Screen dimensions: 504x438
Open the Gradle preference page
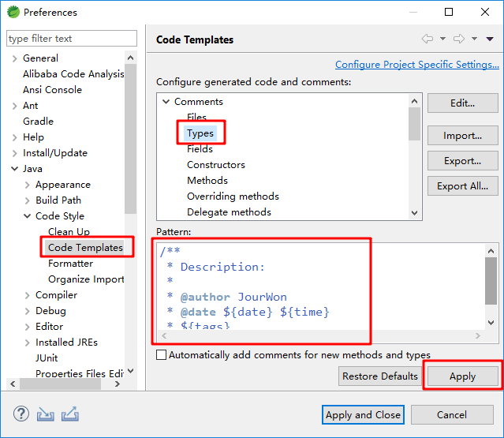(x=38, y=122)
